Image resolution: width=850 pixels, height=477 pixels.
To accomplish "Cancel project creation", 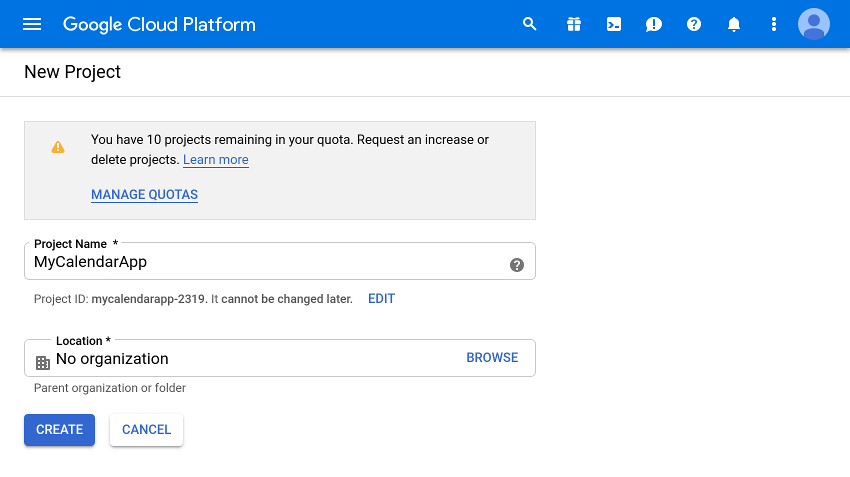I will 146,430.
